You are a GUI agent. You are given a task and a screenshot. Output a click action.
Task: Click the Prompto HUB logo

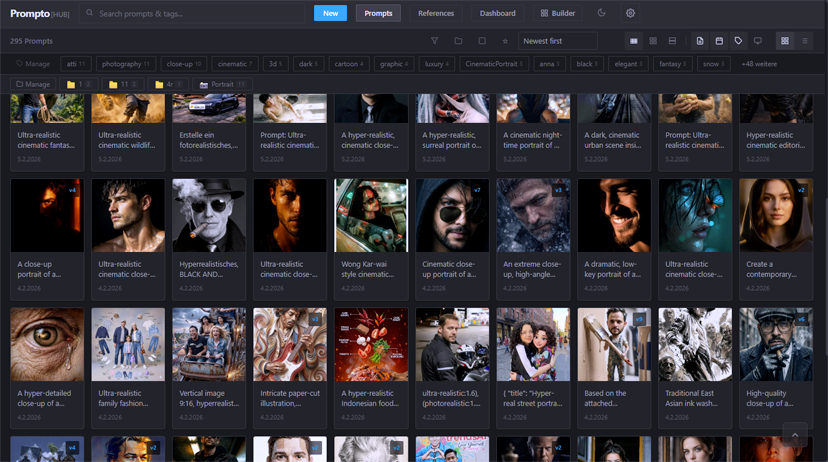click(x=40, y=14)
